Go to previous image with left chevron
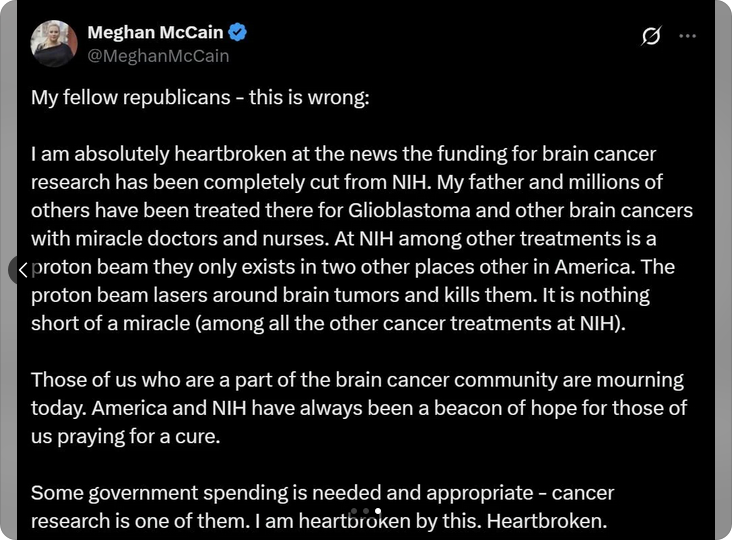Viewport: 732px width, 540px height. coord(23,269)
